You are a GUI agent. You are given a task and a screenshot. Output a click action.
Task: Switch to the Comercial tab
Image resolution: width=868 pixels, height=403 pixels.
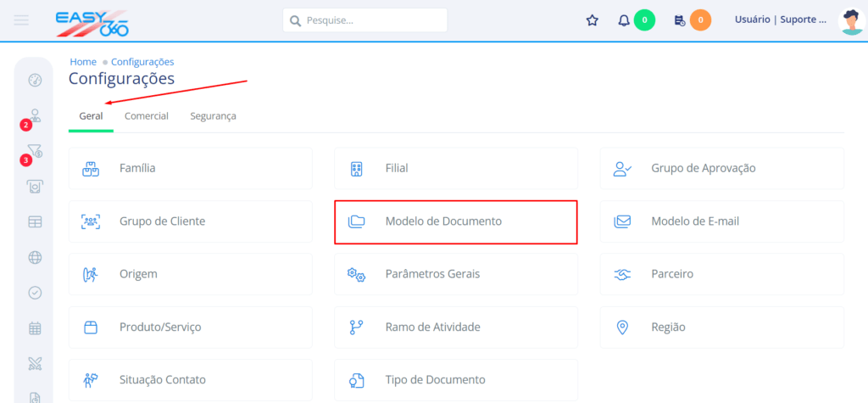tap(146, 116)
